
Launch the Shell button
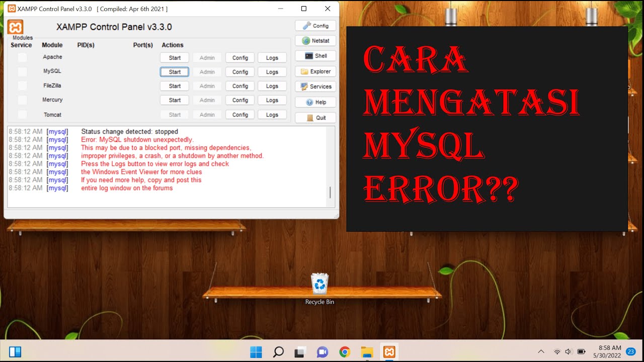coord(315,56)
